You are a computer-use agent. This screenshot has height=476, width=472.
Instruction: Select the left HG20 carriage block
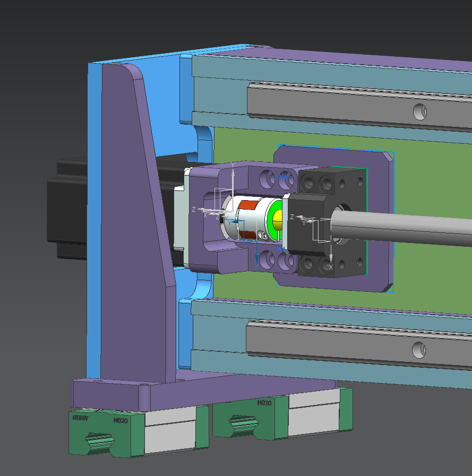[138, 431]
